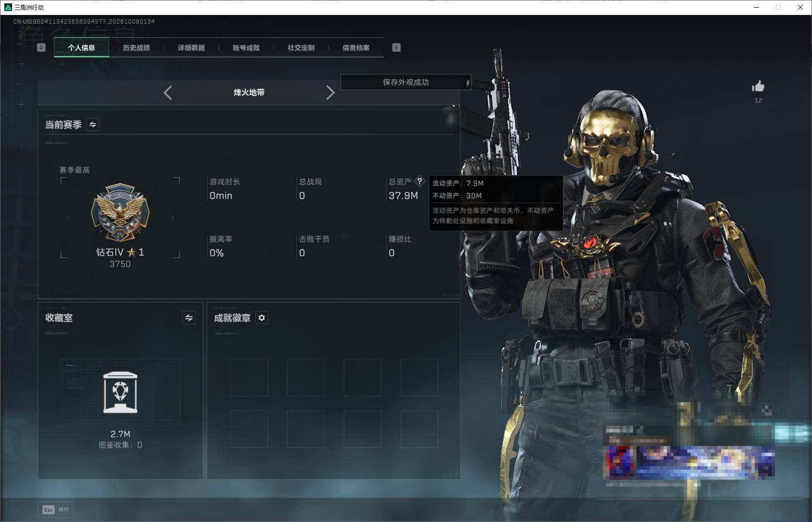Select the 账号成就 tab
Image resolution: width=812 pixels, height=522 pixels.
point(246,48)
